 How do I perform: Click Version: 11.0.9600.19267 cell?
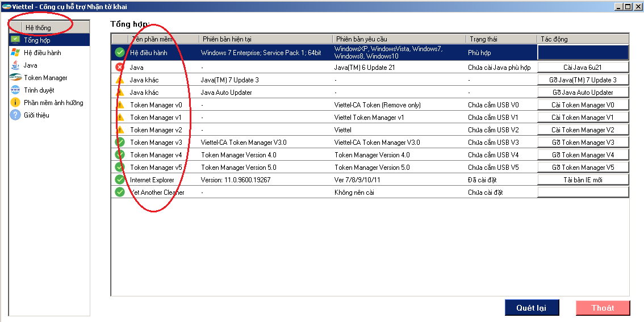(235, 180)
